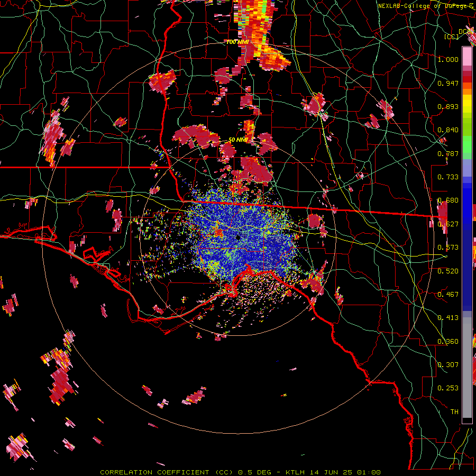Click the 0.413 legend value

coord(448,317)
